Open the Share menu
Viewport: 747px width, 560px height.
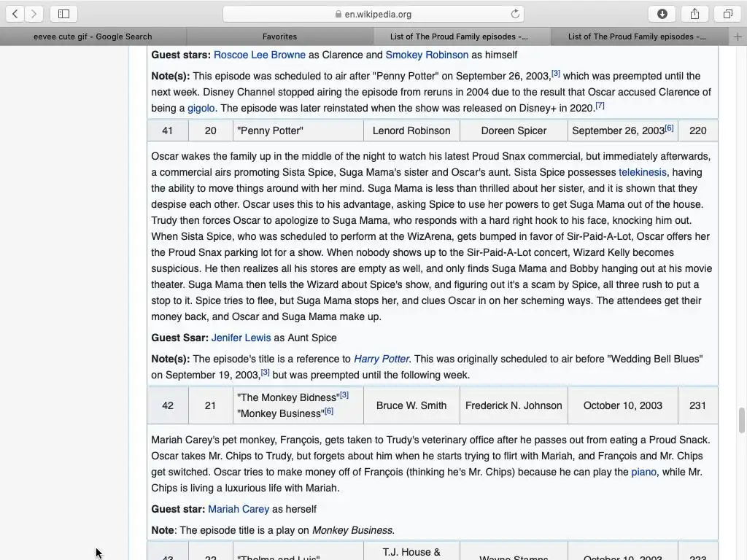(x=694, y=14)
